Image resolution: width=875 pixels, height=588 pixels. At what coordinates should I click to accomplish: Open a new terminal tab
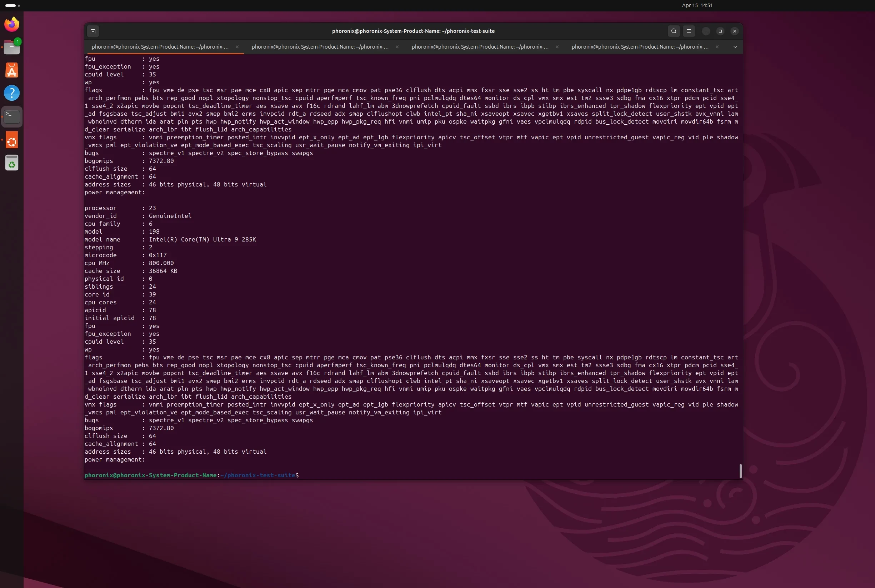pos(93,31)
